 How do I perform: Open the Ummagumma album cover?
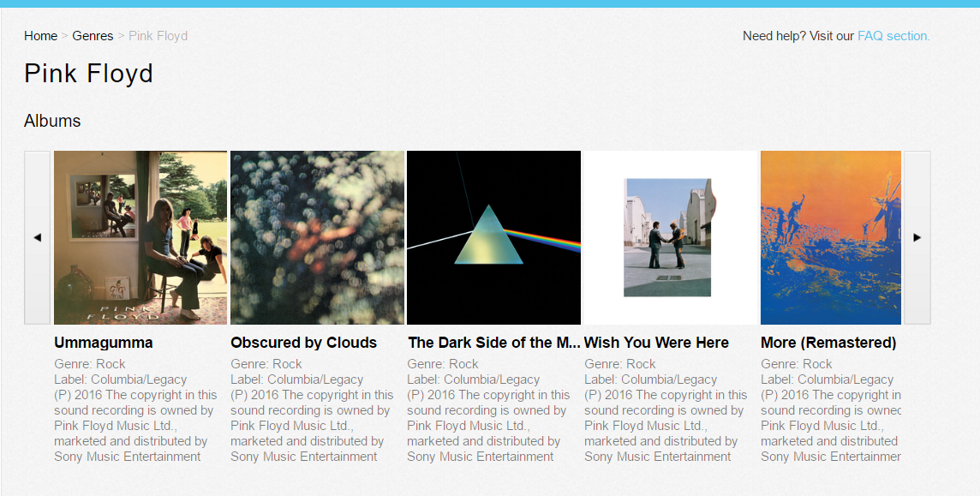coord(140,237)
